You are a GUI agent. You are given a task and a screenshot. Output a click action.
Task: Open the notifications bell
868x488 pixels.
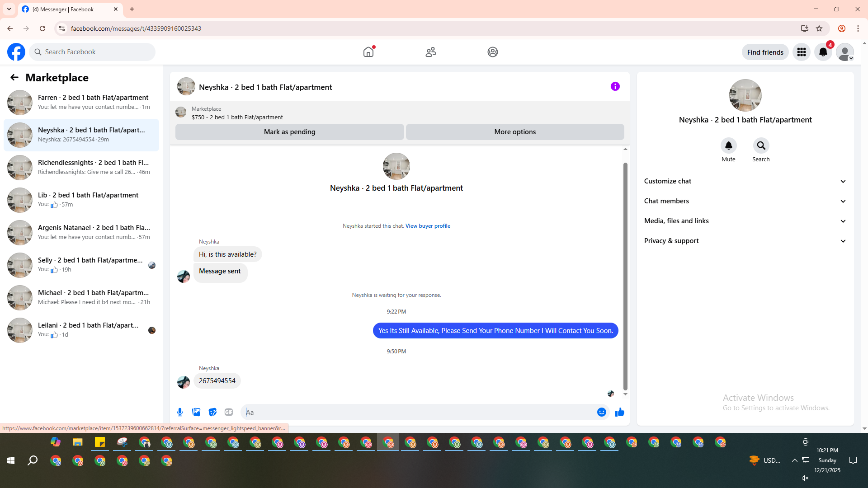pos(823,52)
